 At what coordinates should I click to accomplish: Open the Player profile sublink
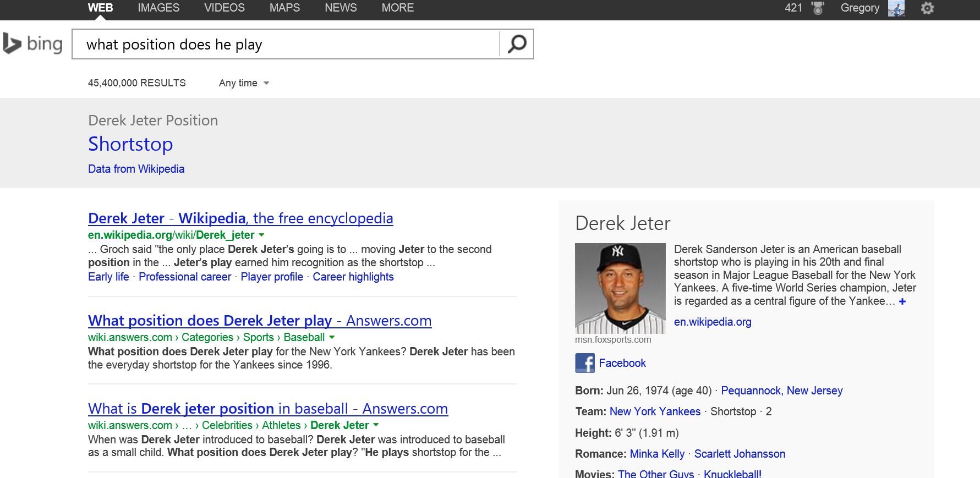[272, 277]
